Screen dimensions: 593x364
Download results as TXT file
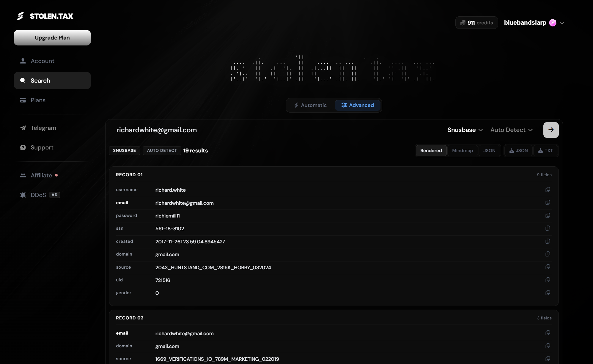click(x=545, y=151)
